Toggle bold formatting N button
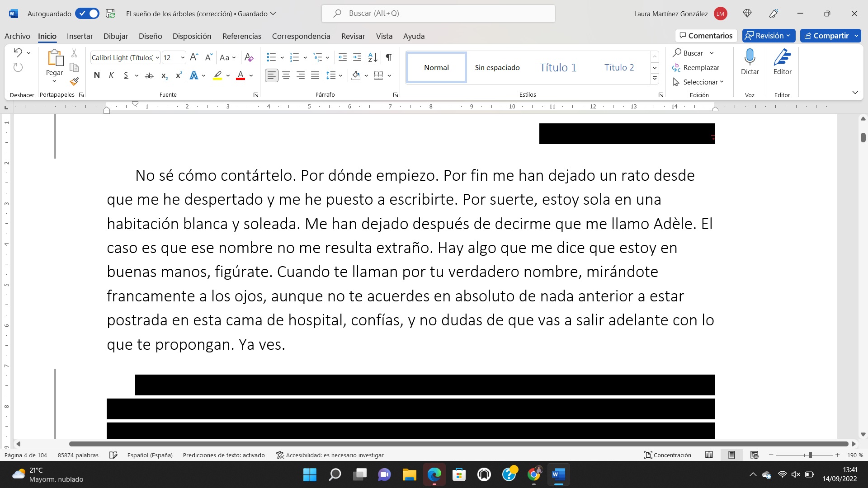Screen dimensions: 868x488 (x=97, y=75)
